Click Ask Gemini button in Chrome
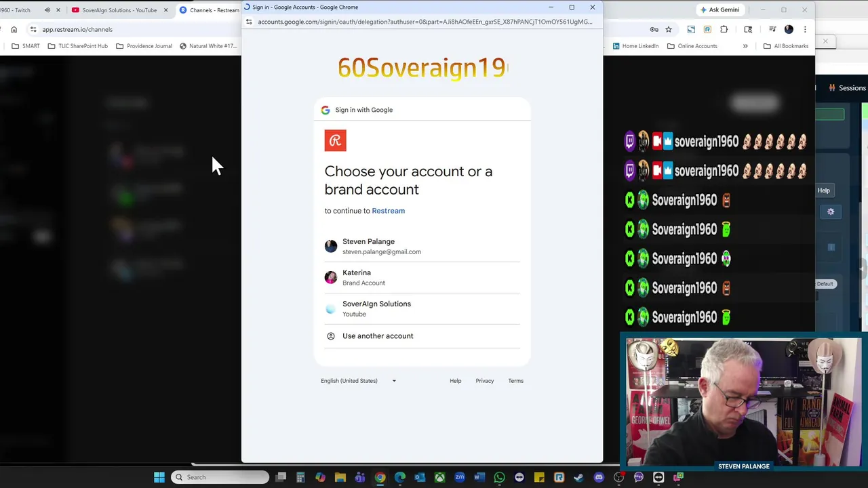868x488 pixels. coord(719,9)
